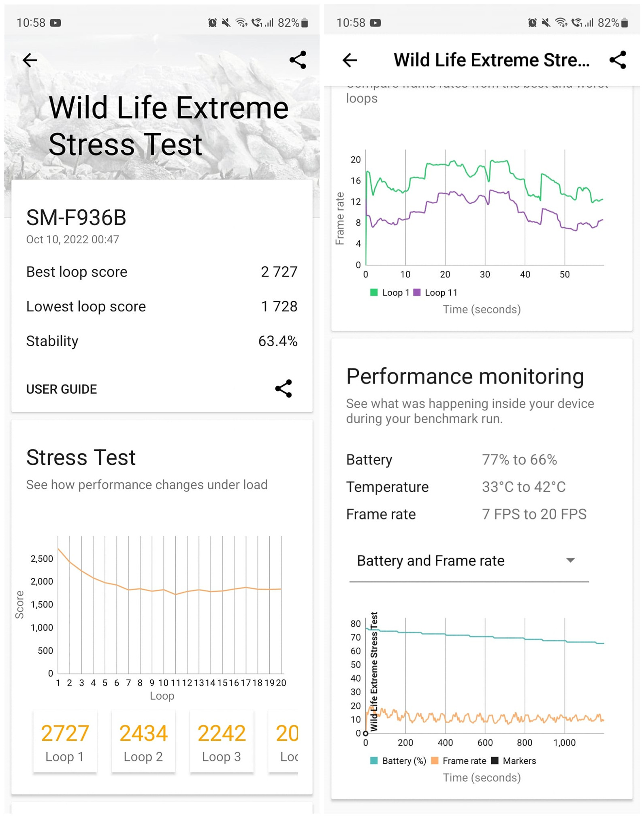The width and height of the screenshot is (644, 818).
Task: Tap the battery icon in the left status bar
Action: click(305, 23)
